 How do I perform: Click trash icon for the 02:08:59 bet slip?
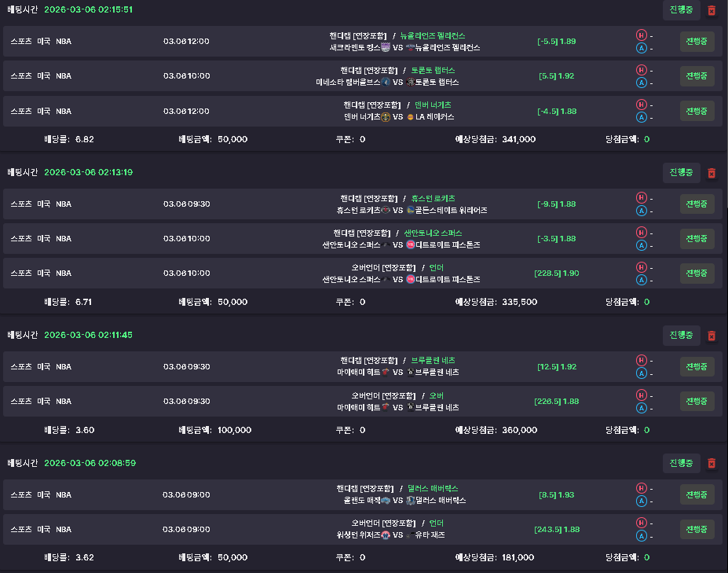712,463
